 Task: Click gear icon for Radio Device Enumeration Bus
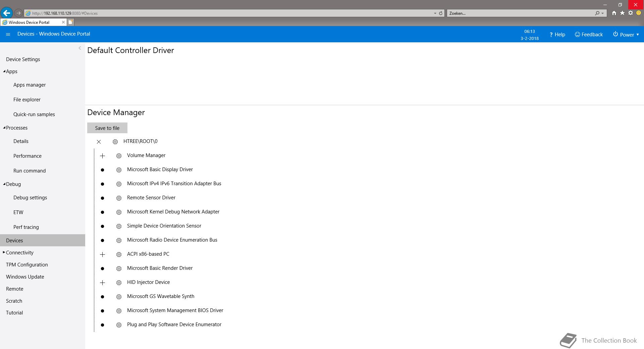(119, 241)
